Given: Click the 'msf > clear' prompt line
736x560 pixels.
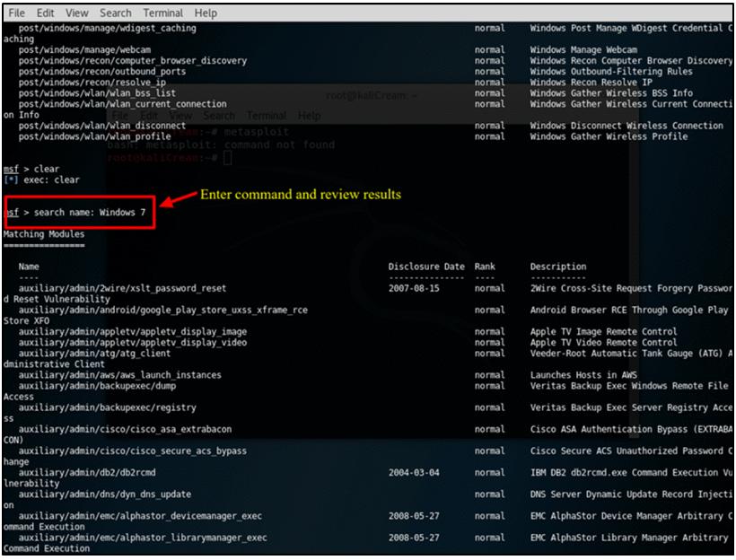Looking at the screenshot, I should [31, 169].
